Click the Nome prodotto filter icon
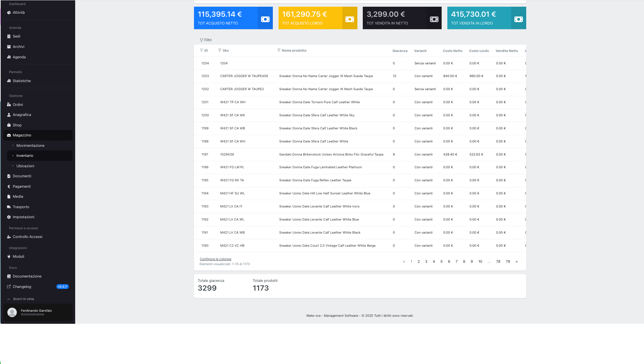The image size is (644, 364). 279,50
